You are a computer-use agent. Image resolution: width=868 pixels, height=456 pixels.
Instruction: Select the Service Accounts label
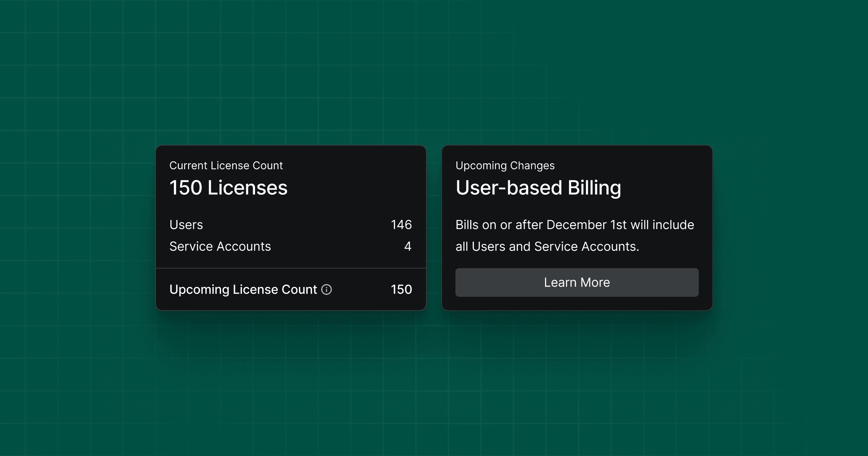[x=220, y=246]
